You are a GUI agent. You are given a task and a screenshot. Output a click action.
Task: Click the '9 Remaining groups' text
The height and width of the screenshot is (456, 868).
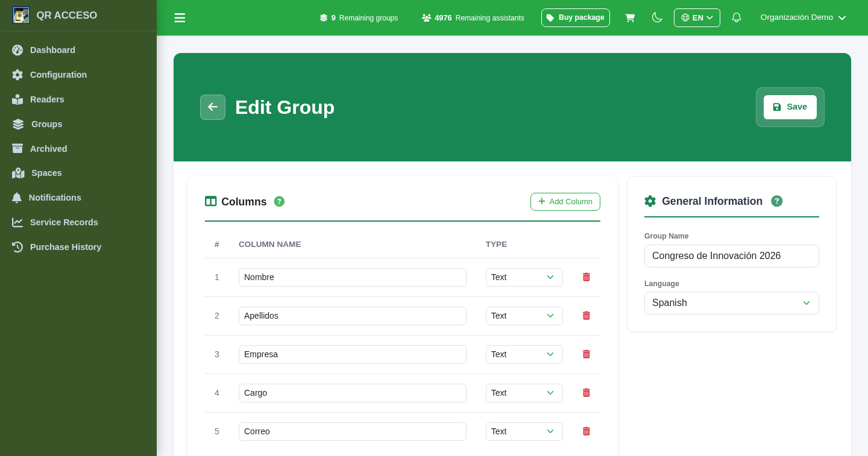pos(365,18)
